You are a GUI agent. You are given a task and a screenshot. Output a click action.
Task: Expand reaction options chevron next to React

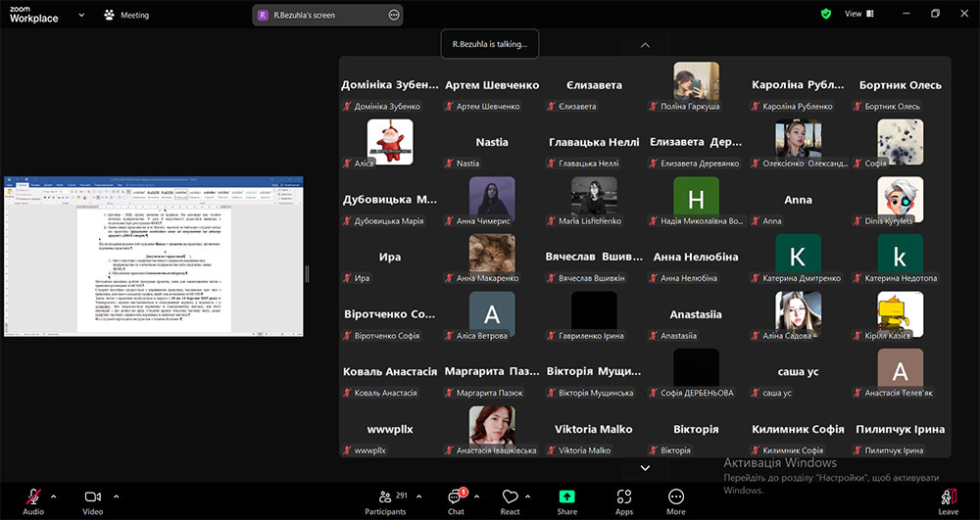click(527, 496)
